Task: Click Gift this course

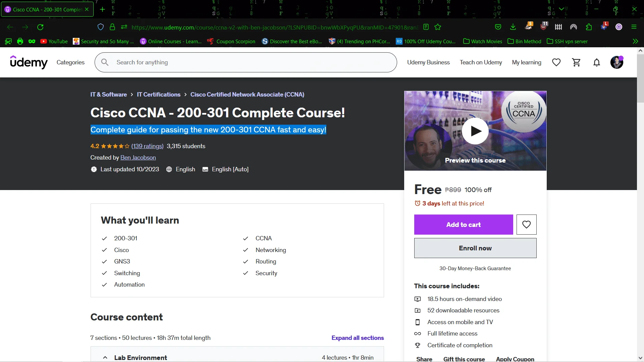Action: pyautogui.click(x=464, y=359)
